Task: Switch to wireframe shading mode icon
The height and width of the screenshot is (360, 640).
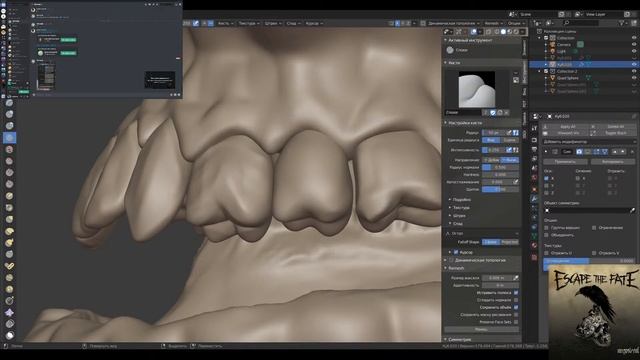Action: pos(497,31)
